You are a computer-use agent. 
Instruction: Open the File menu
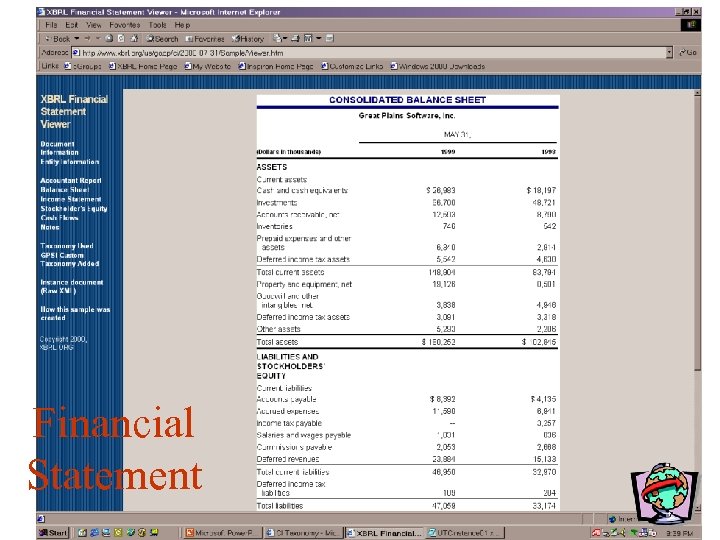(51, 25)
